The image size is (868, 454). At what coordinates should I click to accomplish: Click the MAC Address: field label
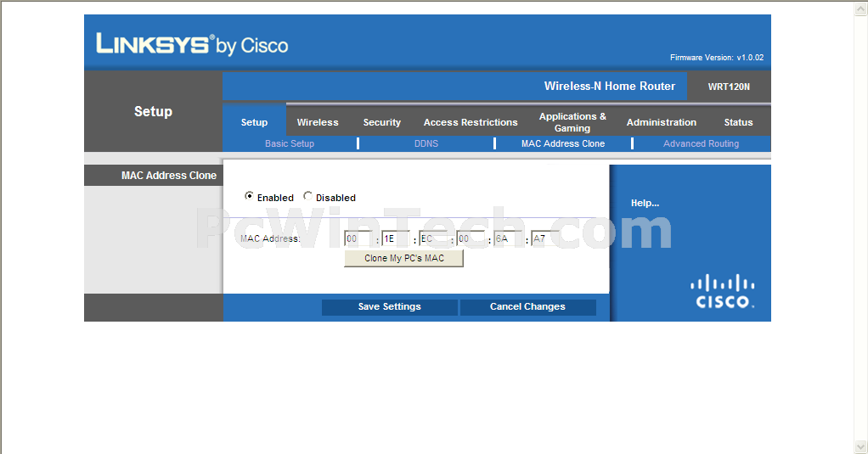tap(270, 239)
